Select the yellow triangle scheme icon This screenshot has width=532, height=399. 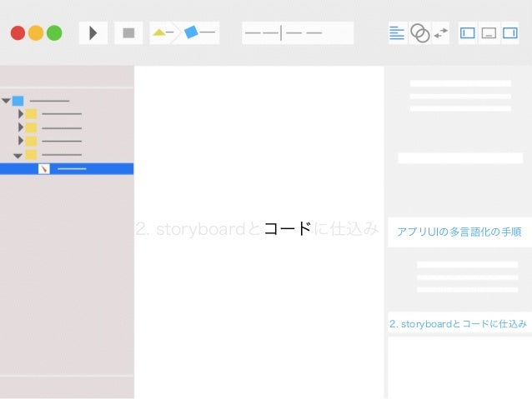click(x=158, y=32)
